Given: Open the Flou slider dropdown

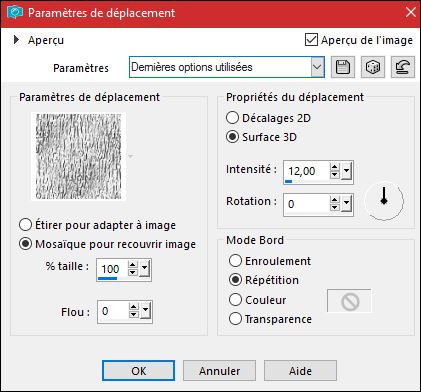Looking at the screenshot, I should [146, 311].
